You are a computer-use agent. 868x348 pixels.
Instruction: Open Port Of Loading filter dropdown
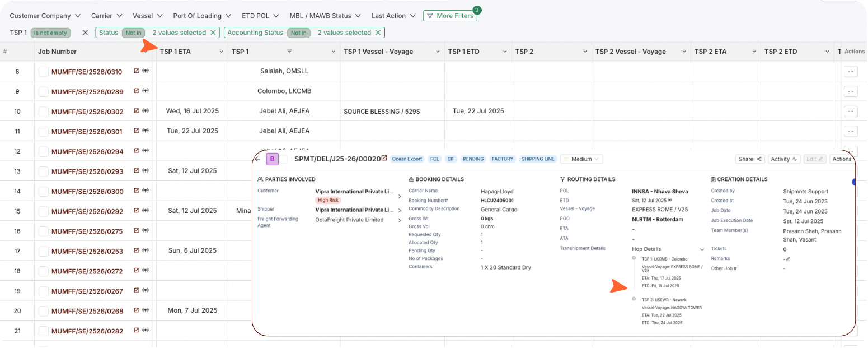click(201, 16)
